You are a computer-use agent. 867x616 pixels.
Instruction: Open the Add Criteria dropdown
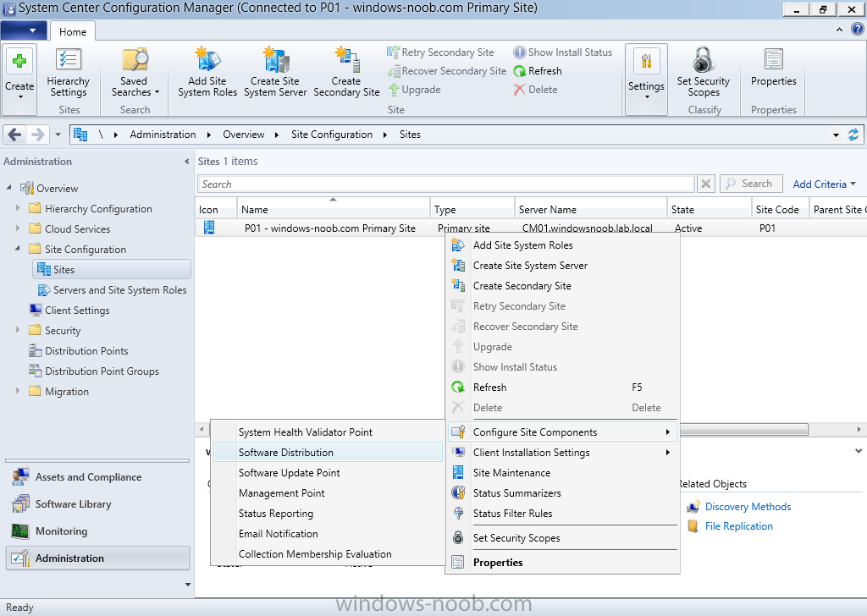click(824, 184)
